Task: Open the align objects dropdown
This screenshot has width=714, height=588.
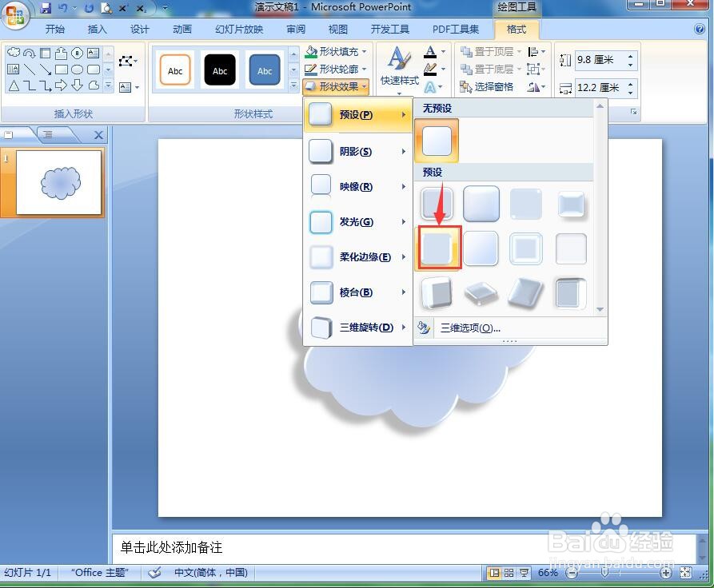Action: [x=536, y=51]
